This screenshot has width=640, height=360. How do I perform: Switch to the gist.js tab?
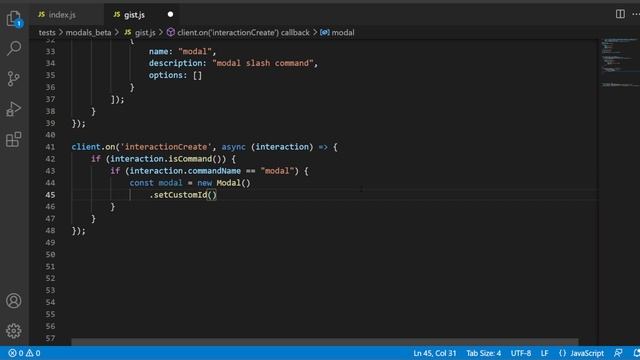click(135, 15)
